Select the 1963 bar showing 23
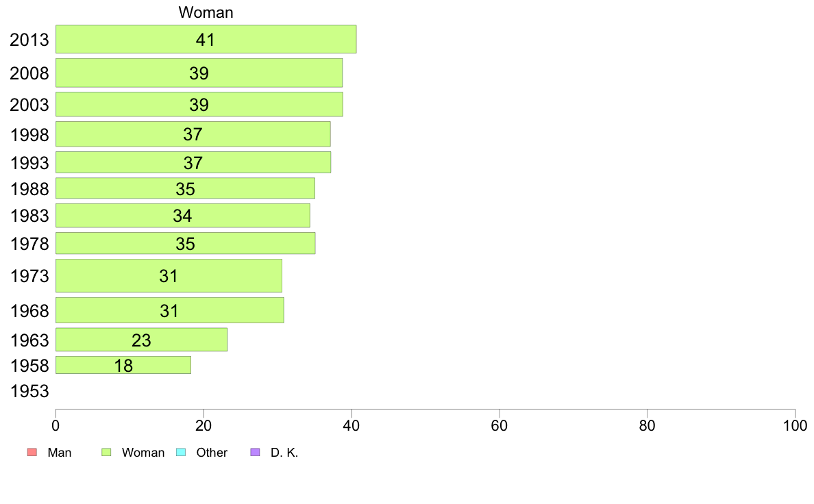 point(141,340)
